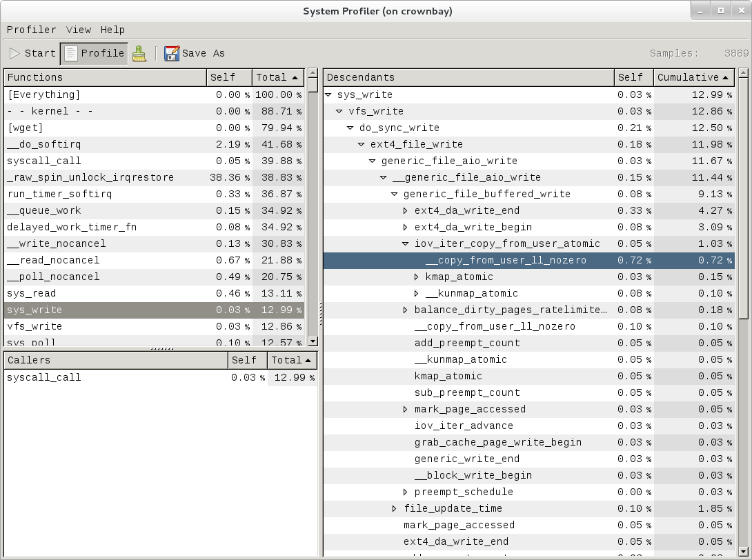This screenshot has width=752, height=560.
Task: Click the Save As floppy disk icon
Action: (x=170, y=53)
